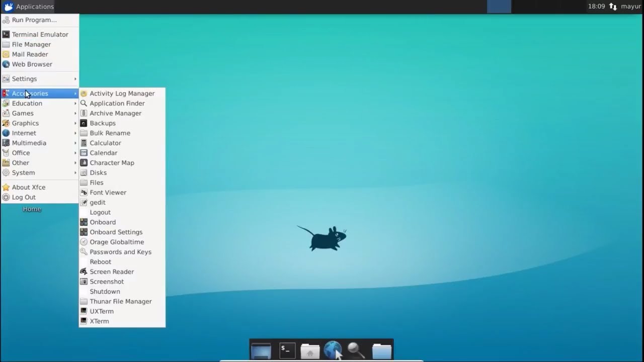Image resolution: width=644 pixels, height=362 pixels.
Task: Click the About Xfce star icon
Action: 6,188
